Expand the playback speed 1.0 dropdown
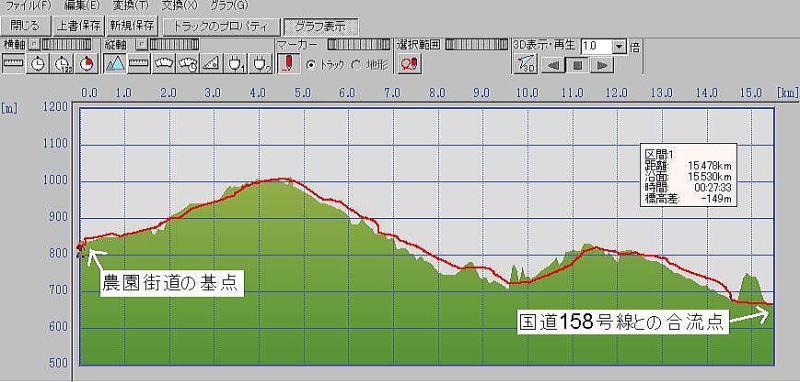The height and width of the screenshot is (382, 800). (x=619, y=46)
